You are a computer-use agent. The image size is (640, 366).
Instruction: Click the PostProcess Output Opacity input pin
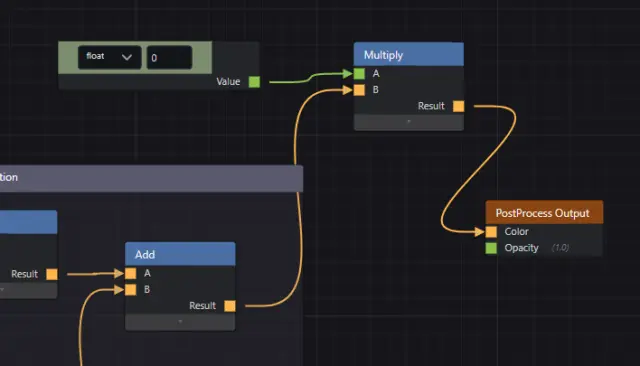[491, 248]
